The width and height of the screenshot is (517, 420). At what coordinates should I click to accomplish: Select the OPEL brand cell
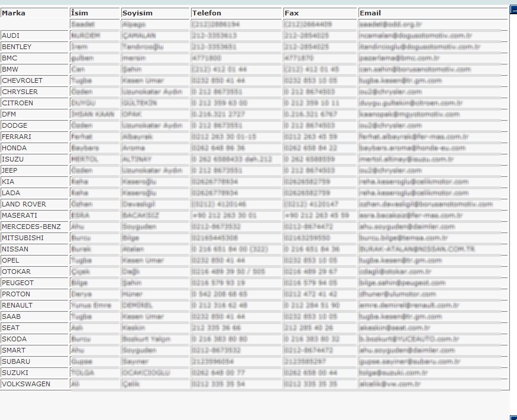point(34,260)
